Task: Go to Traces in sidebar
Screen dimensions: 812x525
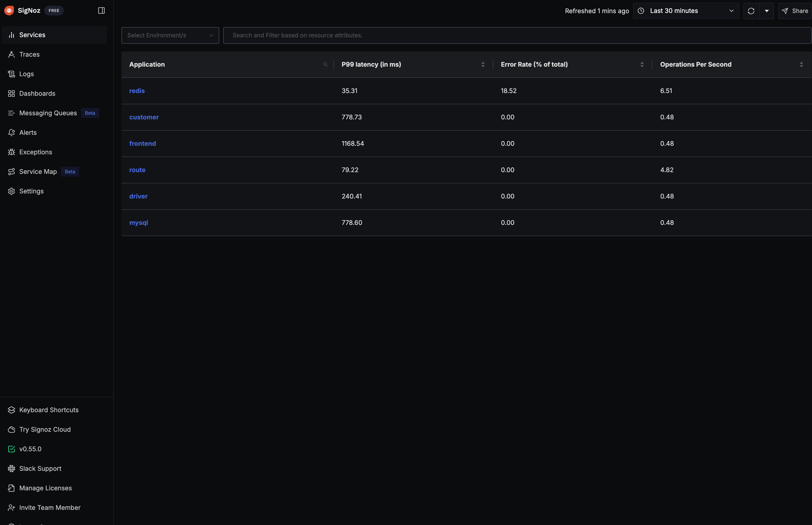Action: (x=29, y=54)
